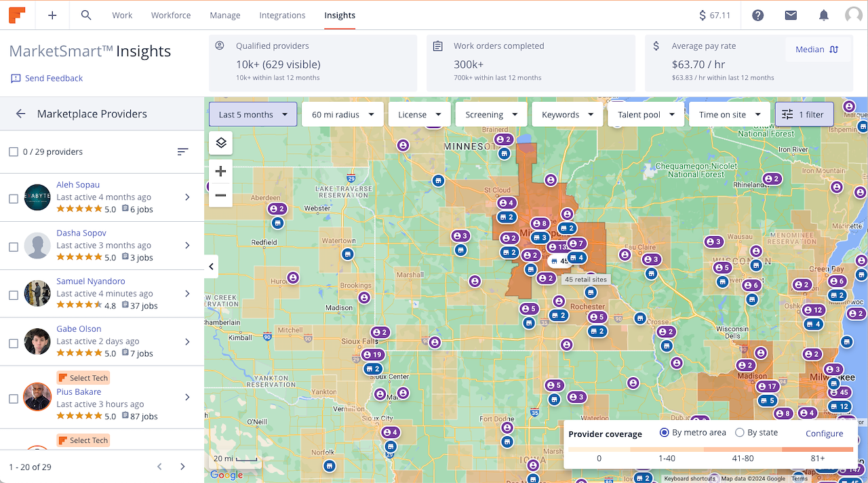
Task: Click Configure in the coverage legend
Action: [824, 433]
